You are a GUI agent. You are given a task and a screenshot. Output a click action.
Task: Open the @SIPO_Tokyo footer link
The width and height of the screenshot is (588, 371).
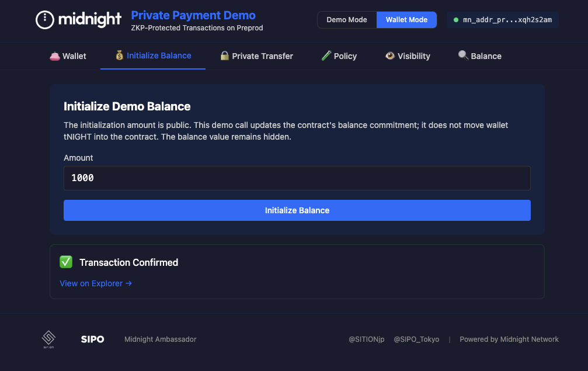416,339
